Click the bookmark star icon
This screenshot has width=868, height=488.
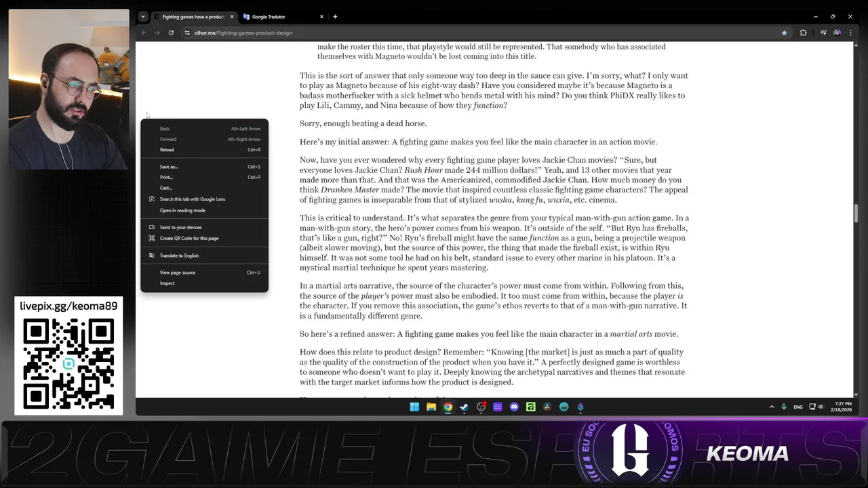coord(784,33)
